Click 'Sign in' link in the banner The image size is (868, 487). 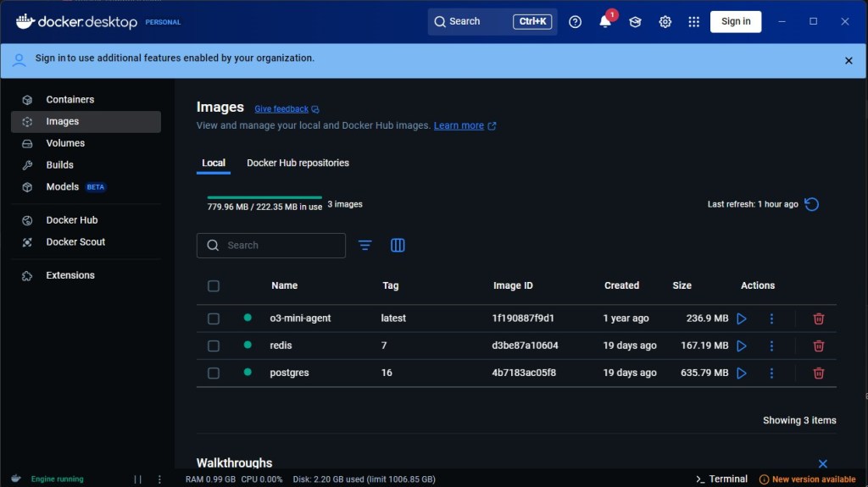(x=50, y=58)
